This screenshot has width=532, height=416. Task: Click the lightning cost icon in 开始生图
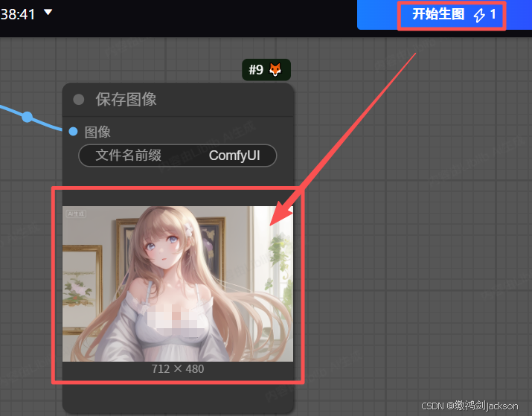click(x=479, y=16)
